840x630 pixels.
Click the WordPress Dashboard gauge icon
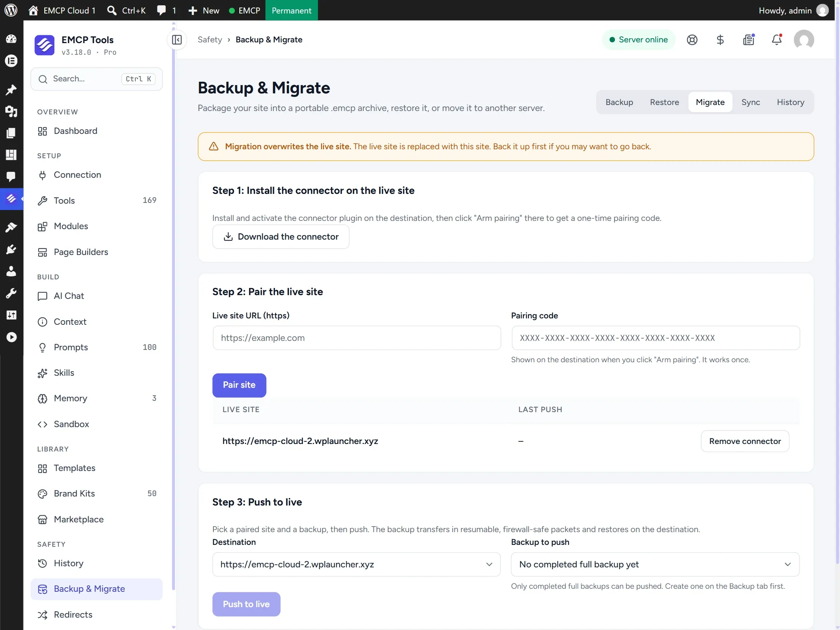11,39
